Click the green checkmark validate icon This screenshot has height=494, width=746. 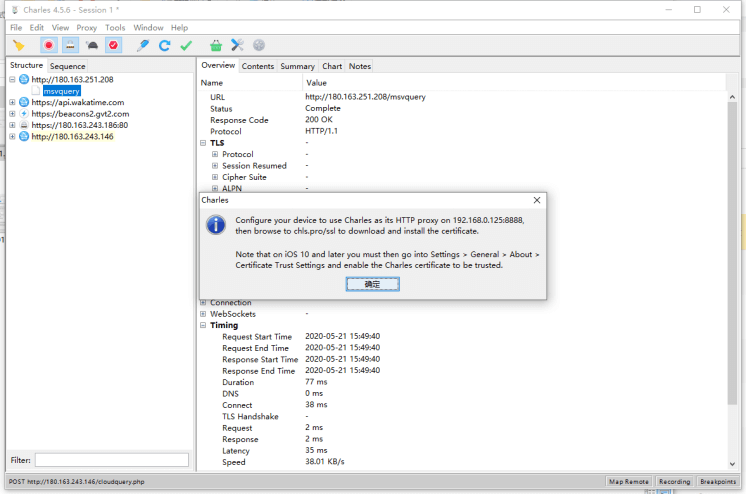186,45
